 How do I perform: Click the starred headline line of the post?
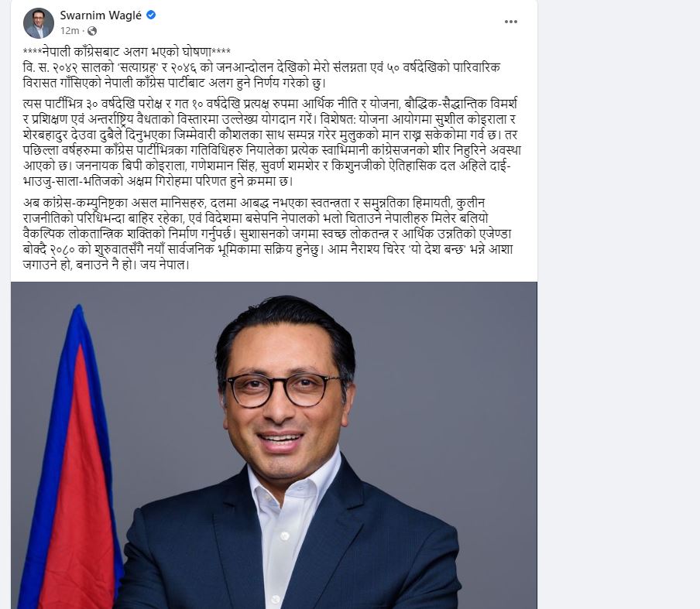click(126, 52)
